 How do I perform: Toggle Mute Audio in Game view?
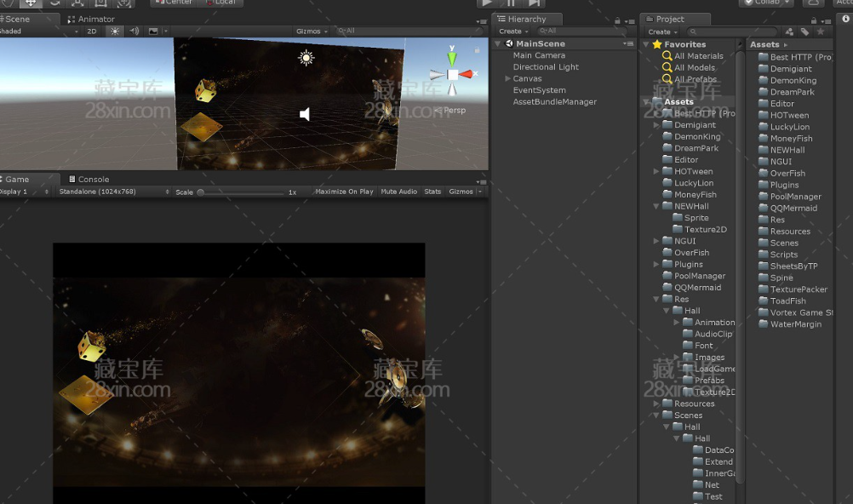[x=398, y=192]
